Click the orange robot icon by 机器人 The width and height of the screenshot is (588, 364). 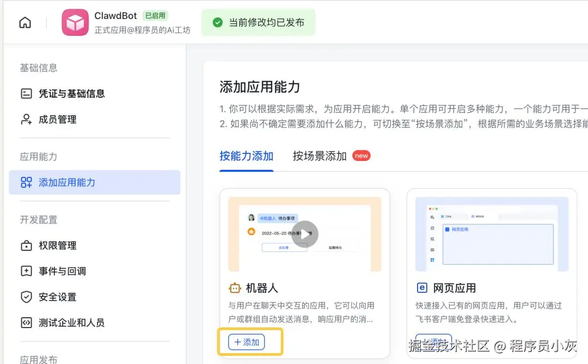pyautogui.click(x=235, y=288)
